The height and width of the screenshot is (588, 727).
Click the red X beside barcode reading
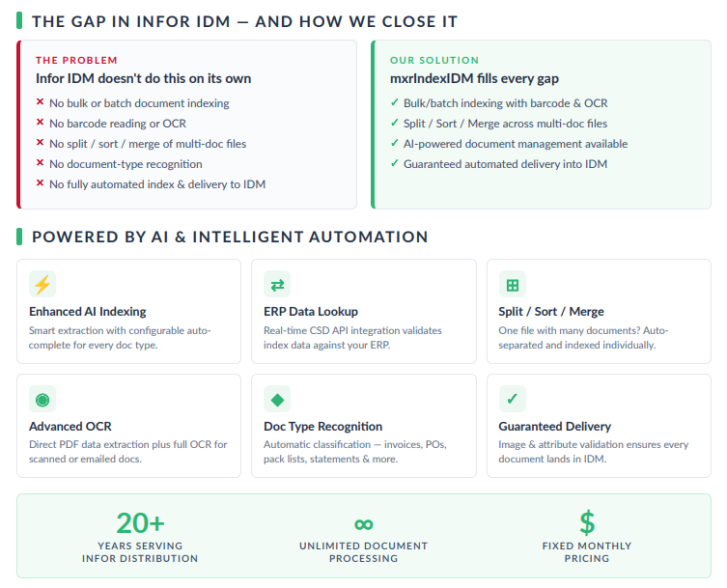[40, 123]
